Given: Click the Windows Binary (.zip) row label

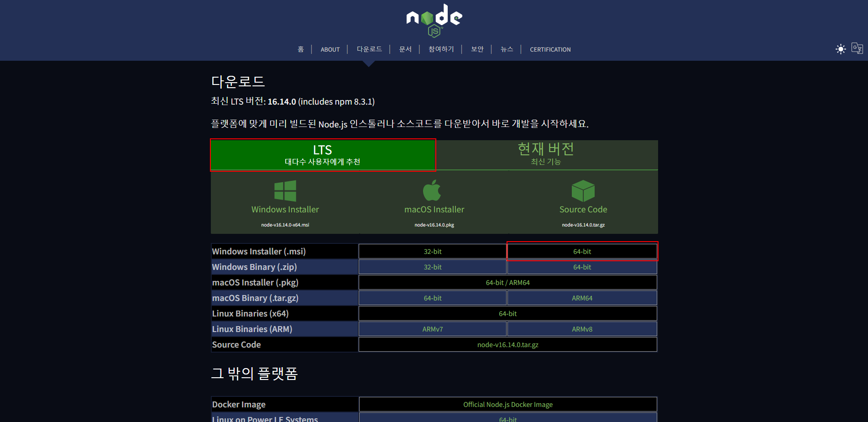Looking at the screenshot, I should pyautogui.click(x=254, y=267).
